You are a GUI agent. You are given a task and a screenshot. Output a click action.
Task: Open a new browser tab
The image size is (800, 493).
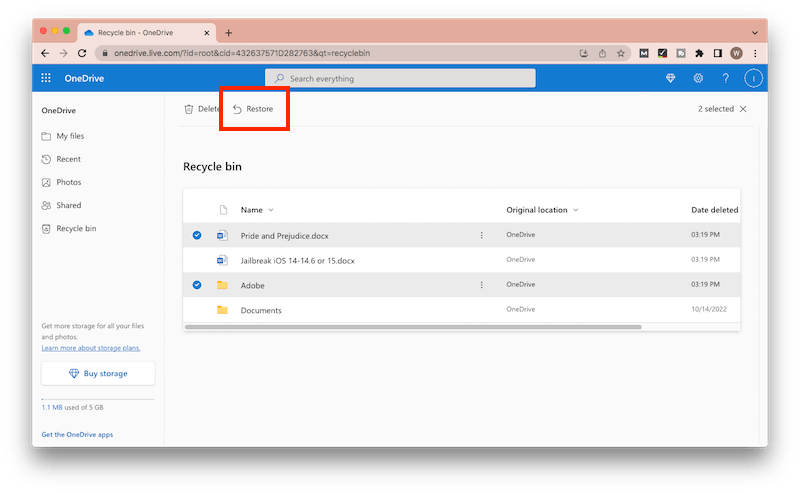coord(229,33)
